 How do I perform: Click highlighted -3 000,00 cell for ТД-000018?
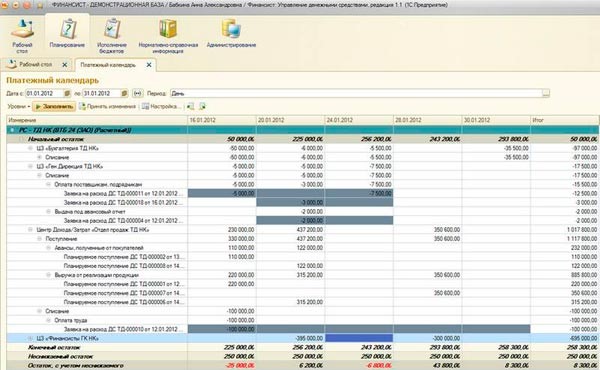(290, 202)
